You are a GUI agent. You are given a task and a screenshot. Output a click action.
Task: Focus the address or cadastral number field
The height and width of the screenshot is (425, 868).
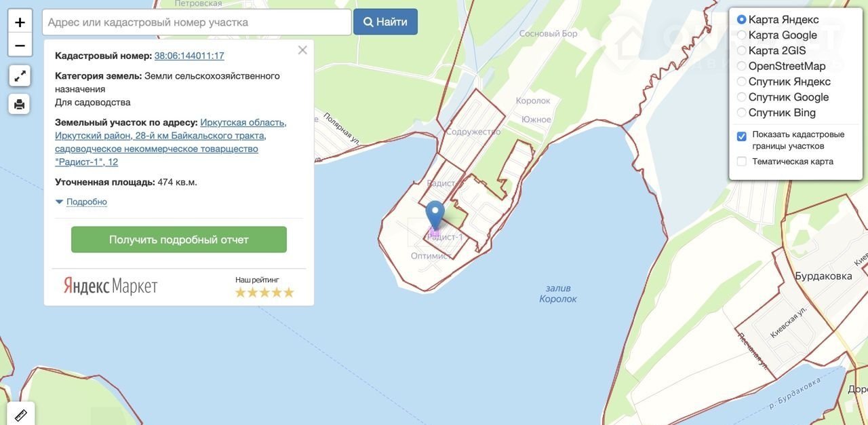click(197, 22)
